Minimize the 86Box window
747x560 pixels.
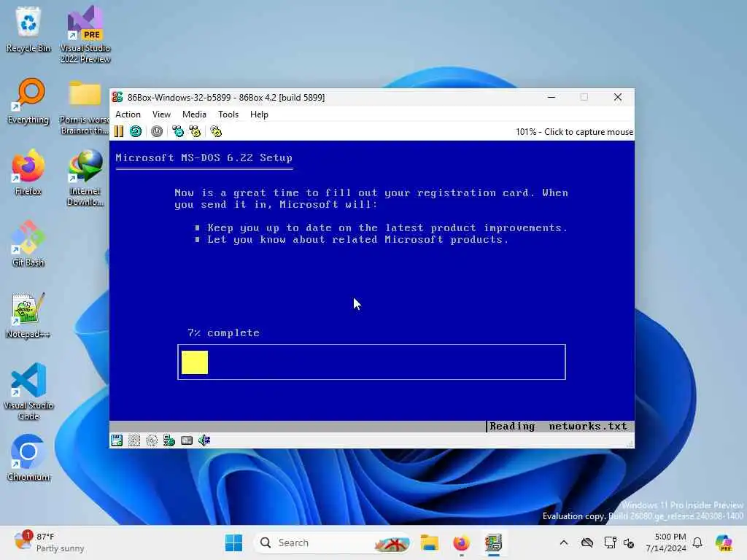(551, 97)
